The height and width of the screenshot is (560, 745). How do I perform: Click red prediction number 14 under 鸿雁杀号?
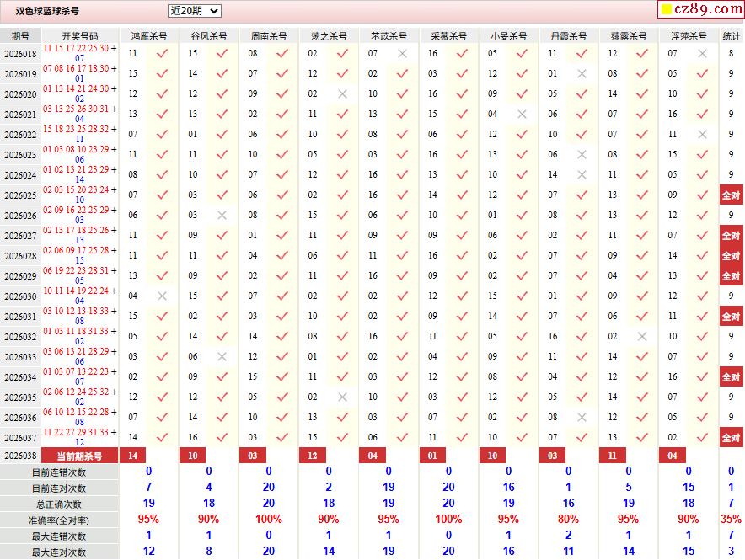pyautogui.click(x=133, y=456)
